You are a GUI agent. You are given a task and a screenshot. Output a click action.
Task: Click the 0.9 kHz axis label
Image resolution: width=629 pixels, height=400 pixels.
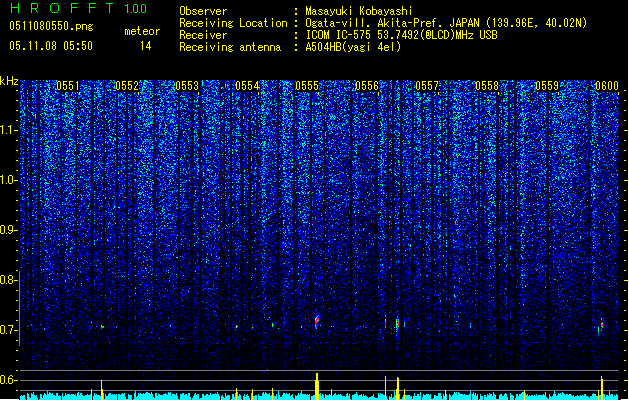point(9,229)
